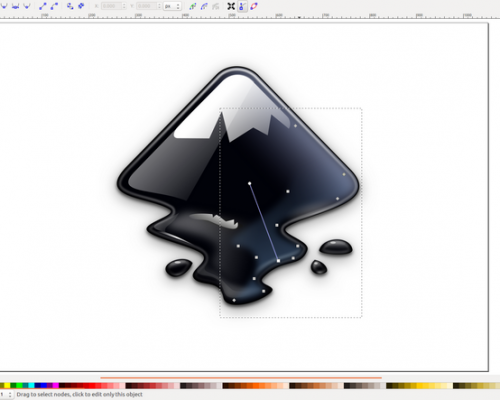Click the greyed-out edit mask icon

coord(216,6)
